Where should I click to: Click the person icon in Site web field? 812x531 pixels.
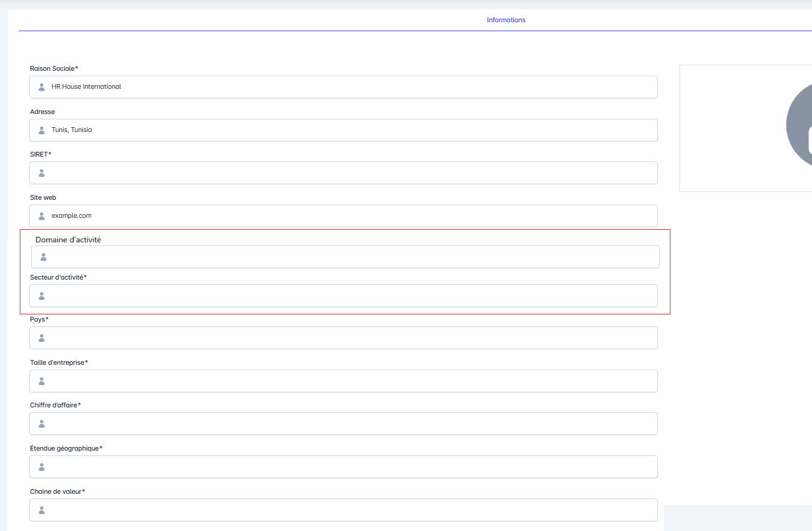point(41,216)
